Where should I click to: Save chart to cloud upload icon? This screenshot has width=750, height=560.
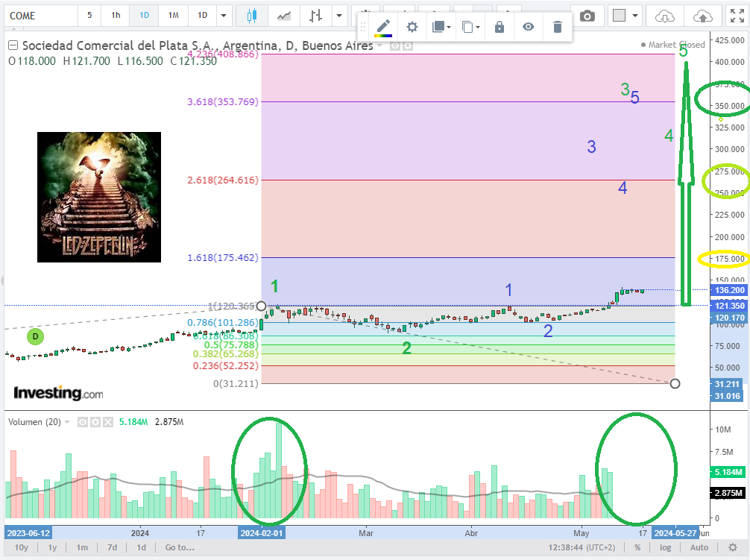coord(702,17)
